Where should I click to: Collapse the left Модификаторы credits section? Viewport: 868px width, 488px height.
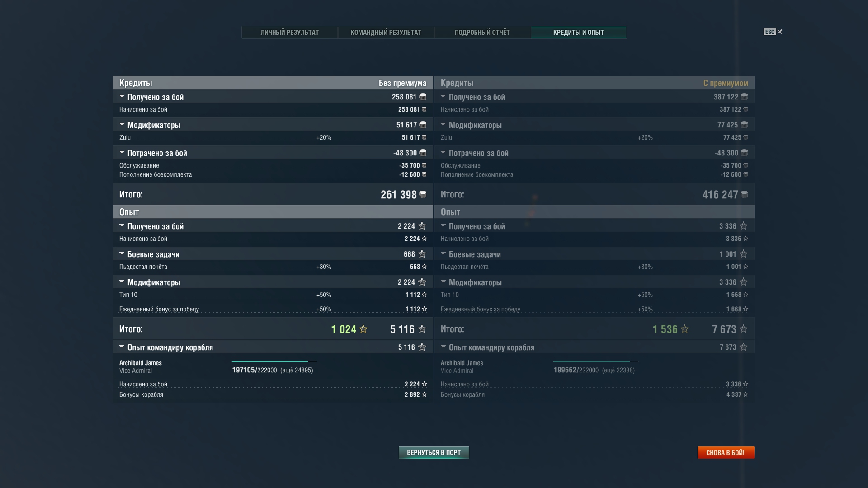[122, 125]
